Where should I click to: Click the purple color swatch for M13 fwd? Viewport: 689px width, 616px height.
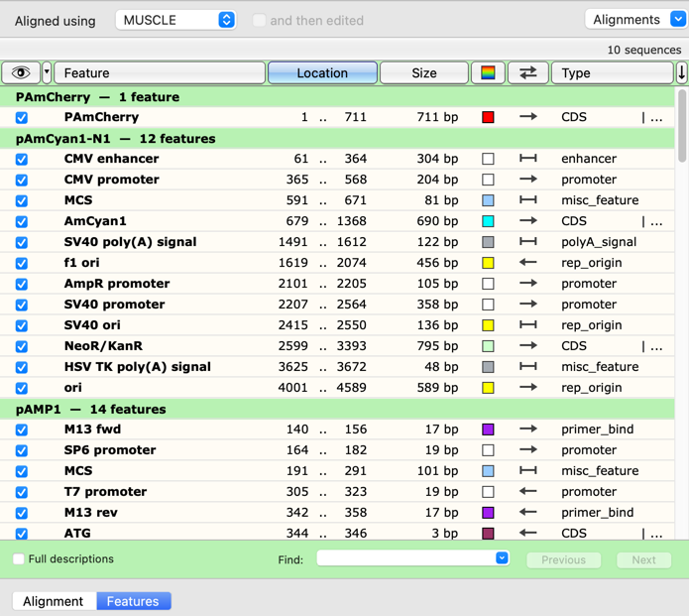click(488, 430)
